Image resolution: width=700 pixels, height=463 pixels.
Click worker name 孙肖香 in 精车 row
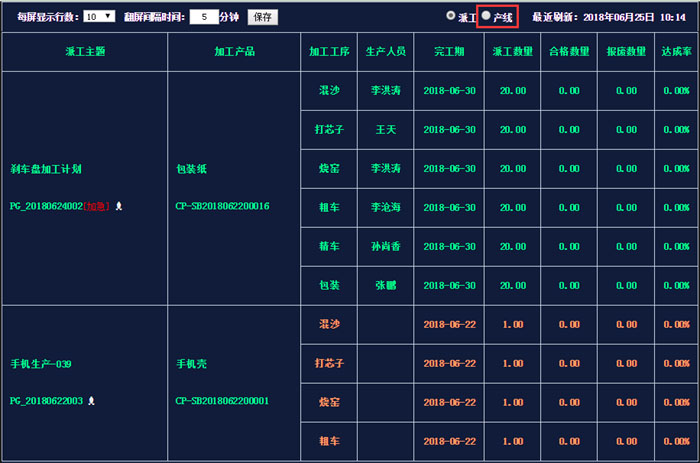click(385, 246)
